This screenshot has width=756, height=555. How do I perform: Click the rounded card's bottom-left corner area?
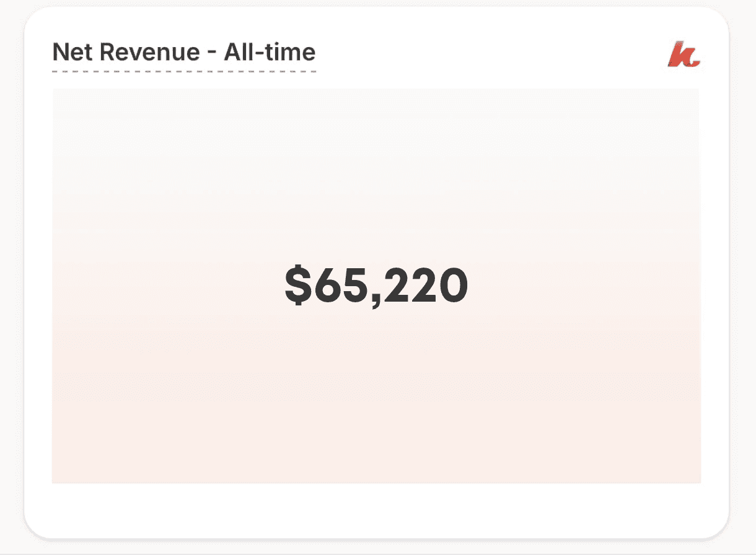(38, 524)
